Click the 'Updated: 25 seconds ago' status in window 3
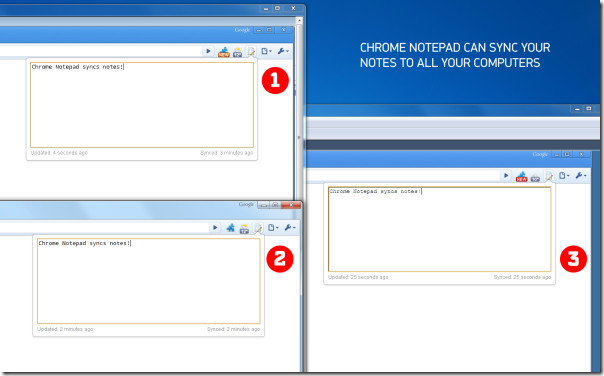The width and height of the screenshot is (604, 376). pyautogui.click(x=358, y=277)
